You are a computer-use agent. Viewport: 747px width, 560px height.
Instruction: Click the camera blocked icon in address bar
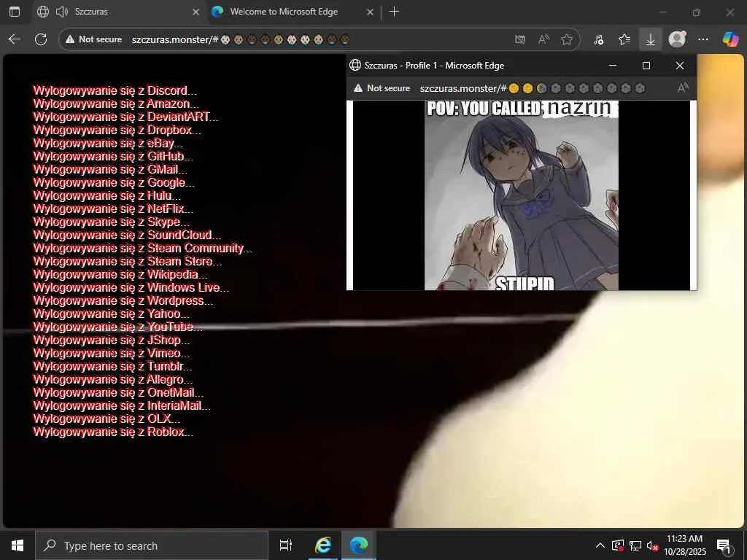point(520,39)
